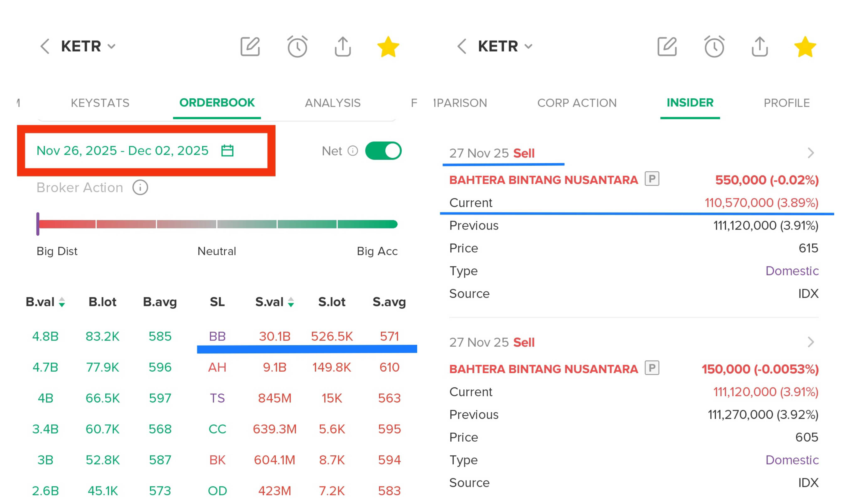The width and height of the screenshot is (851, 504).
Task: Tap the left back arrow beside KETR
Action: pyautogui.click(x=45, y=46)
